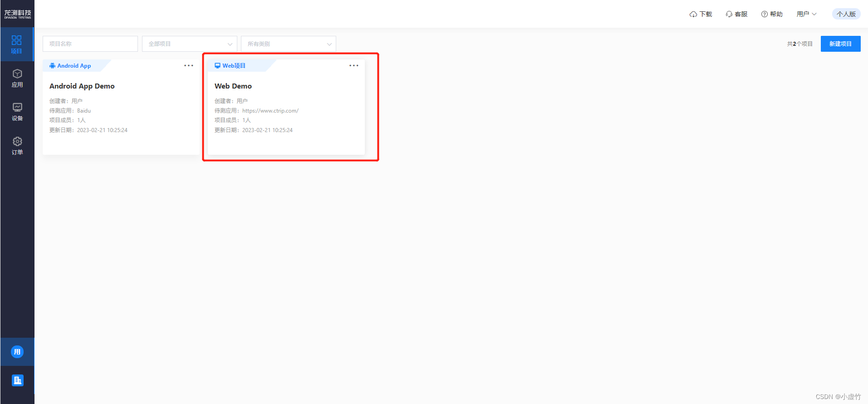This screenshot has width=868, height=404.
Task: Click the round 用 avatar icon in sidebar
Action: click(x=17, y=352)
